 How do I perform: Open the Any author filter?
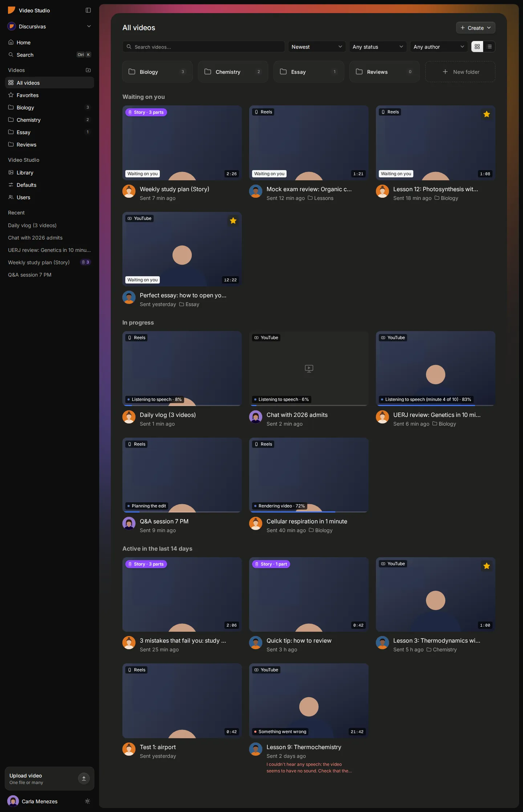coord(439,47)
